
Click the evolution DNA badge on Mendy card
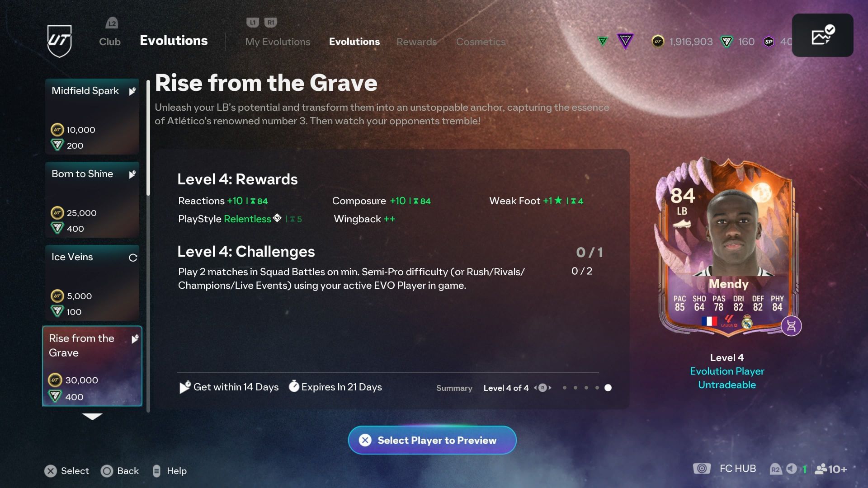791,326
